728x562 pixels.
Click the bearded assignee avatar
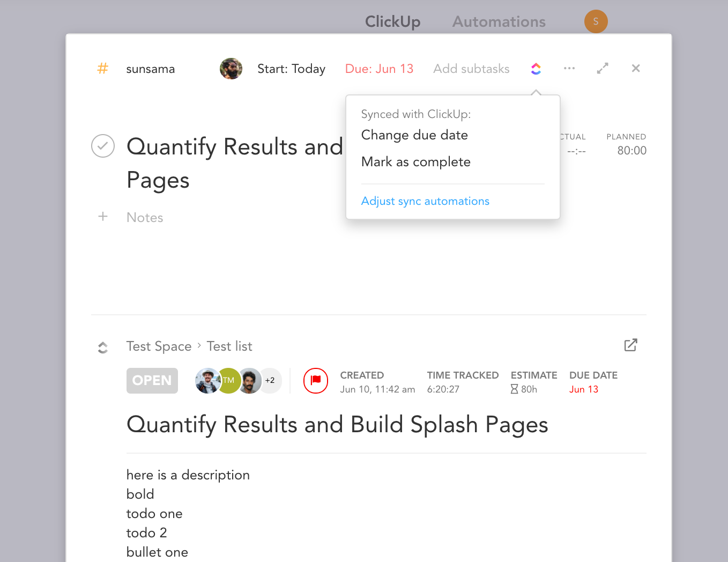(x=249, y=381)
